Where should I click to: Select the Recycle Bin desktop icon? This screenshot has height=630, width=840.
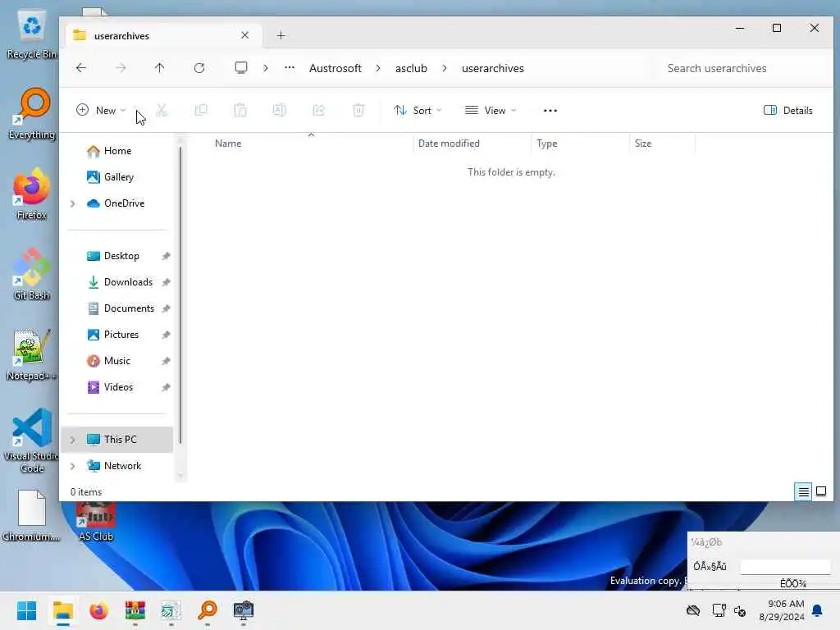coord(32,35)
